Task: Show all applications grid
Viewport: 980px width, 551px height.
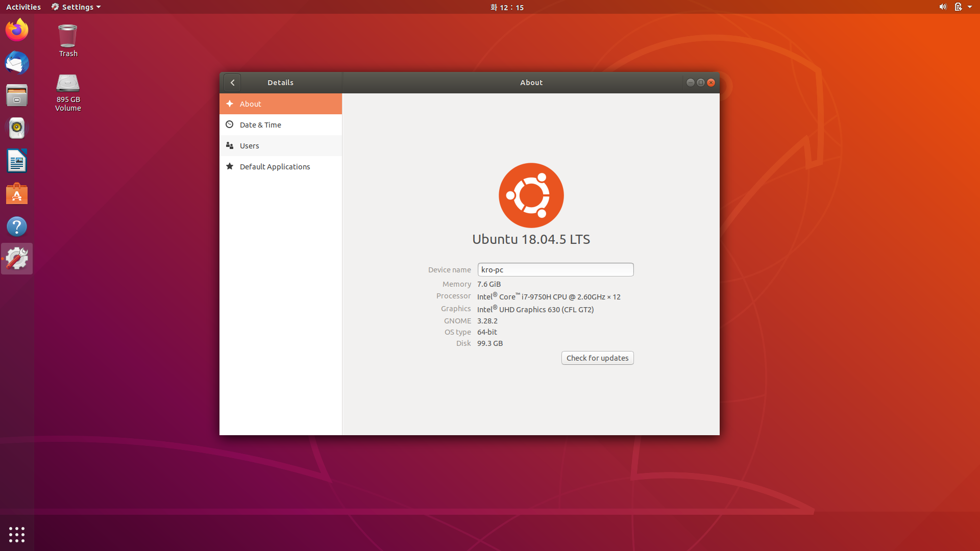Action: point(17,534)
